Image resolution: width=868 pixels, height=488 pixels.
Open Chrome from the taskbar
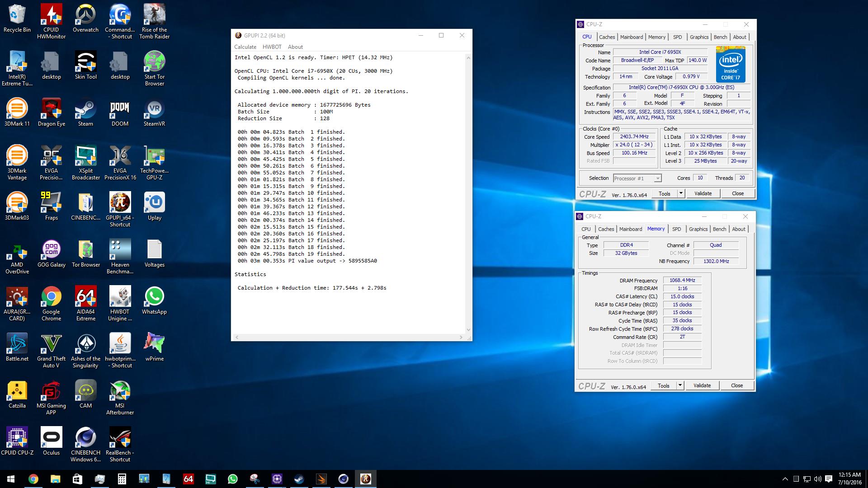click(x=33, y=479)
